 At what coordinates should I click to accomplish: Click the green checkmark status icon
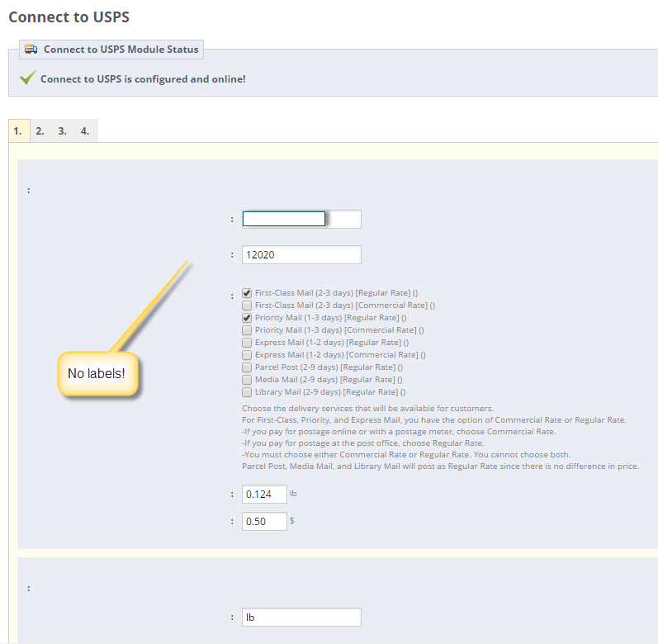[28, 78]
